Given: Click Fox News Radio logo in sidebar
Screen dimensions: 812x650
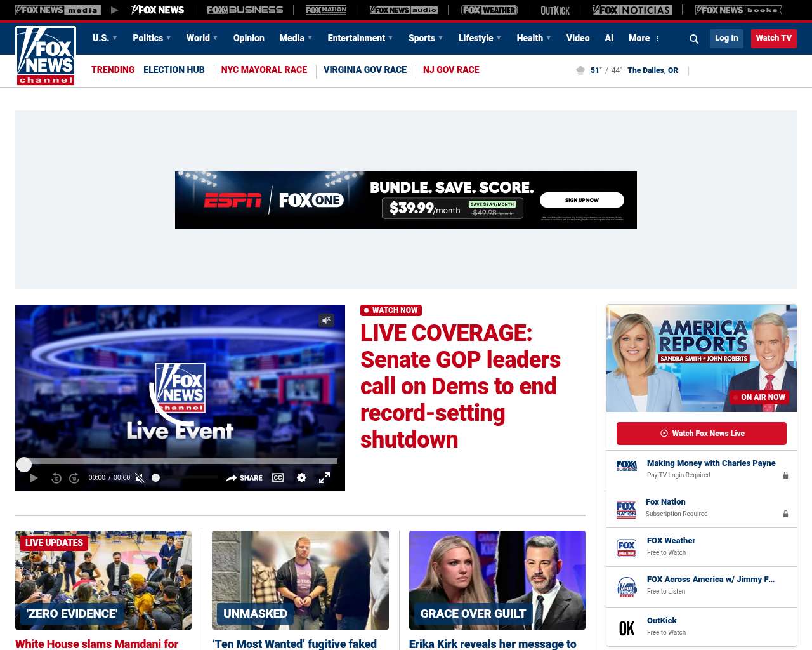Looking at the screenshot, I should (627, 588).
